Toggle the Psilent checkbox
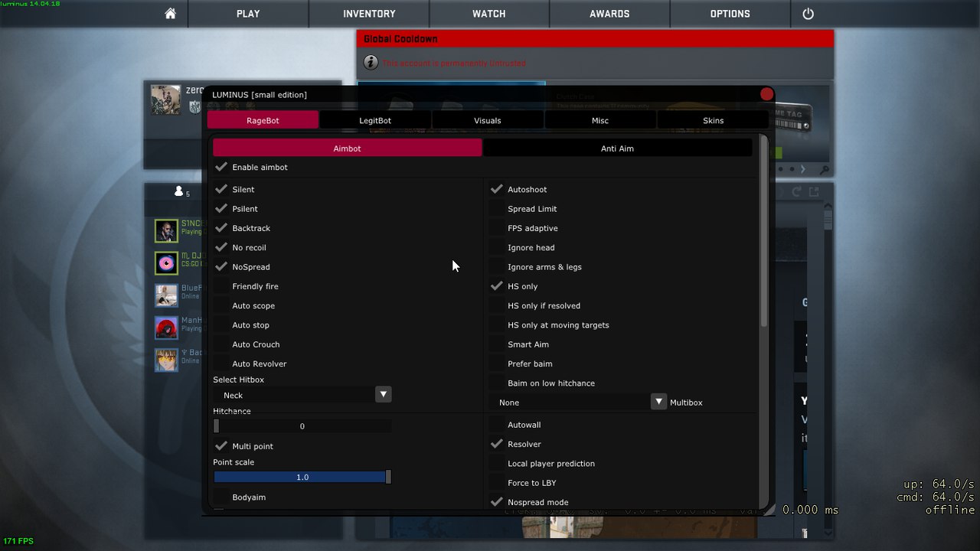The height and width of the screenshot is (551, 980). click(221, 208)
